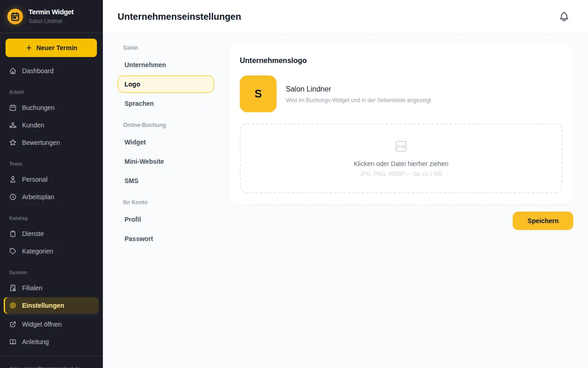Open Dashboard from the sidebar

pos(51,71)
